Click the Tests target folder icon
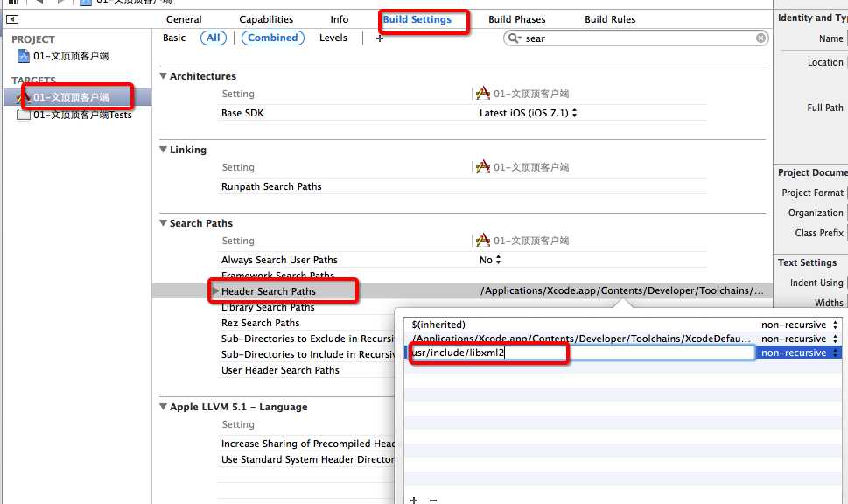The height and width of the screenshot is (504, 848). (x=24, y=115)
